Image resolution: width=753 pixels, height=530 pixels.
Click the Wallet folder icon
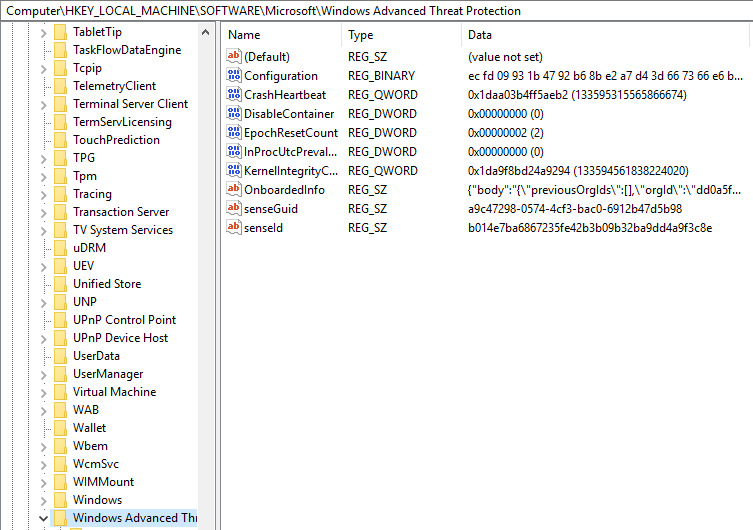point(61,428)
